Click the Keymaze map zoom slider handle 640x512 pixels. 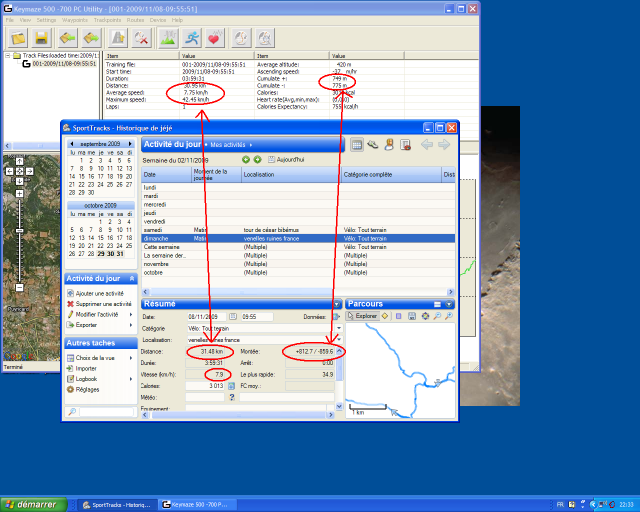coord(19,231)
